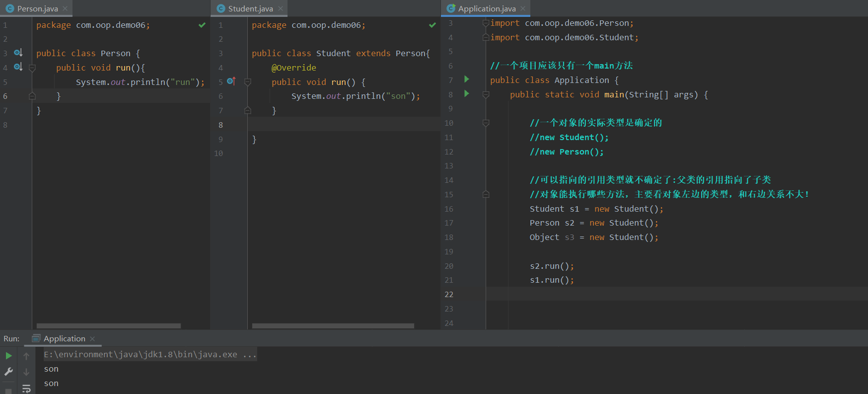
Task: Click println("run") statement in Person.java
Action: tap(140, 82)
